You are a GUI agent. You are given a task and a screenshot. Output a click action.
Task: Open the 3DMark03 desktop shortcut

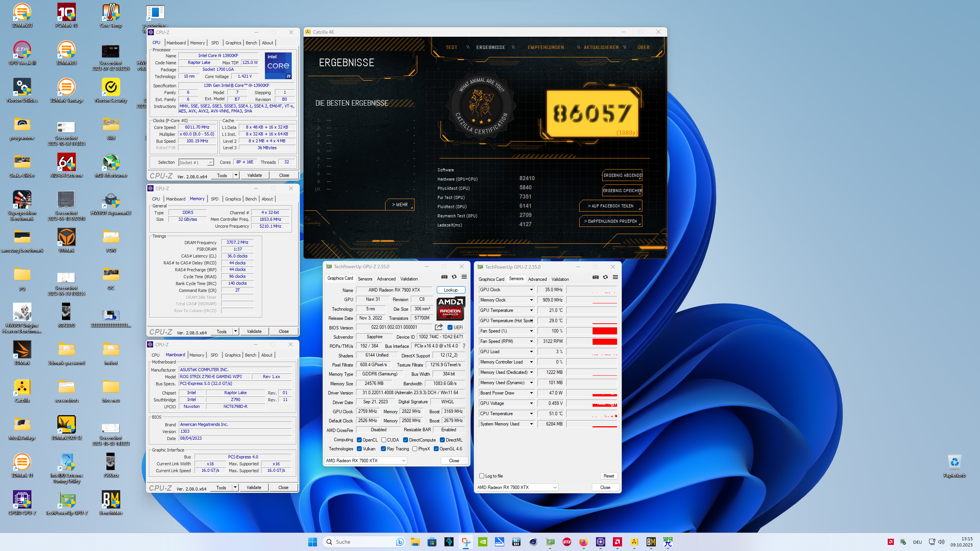point(22,15)
